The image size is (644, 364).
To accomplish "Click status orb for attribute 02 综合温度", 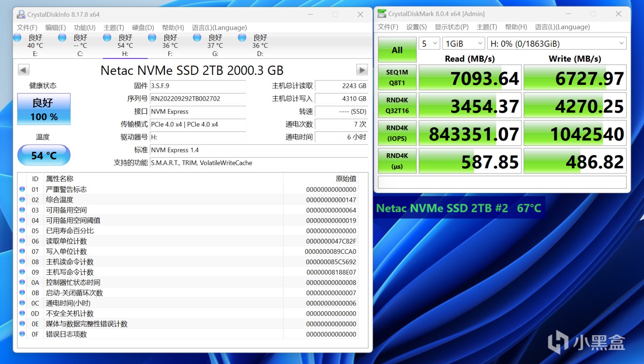I will coord(22,200).
